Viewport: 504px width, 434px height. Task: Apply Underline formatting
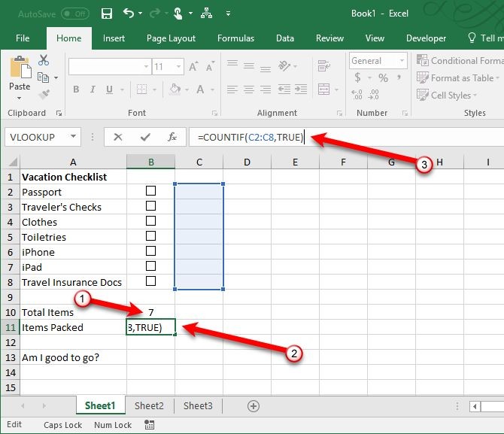[x=109, y=89]
